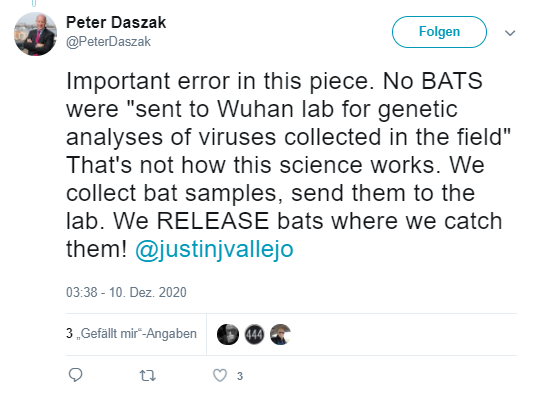Screen dimensions: 535x395
Task: Click the Peter Daszak display name
Action: click(116, 23)
